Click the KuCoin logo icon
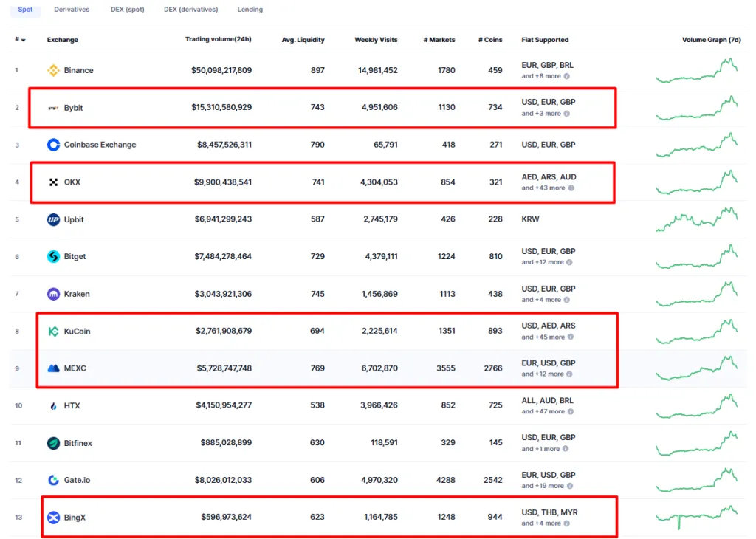This screenshot has height=539, width=756. (53, 332)
